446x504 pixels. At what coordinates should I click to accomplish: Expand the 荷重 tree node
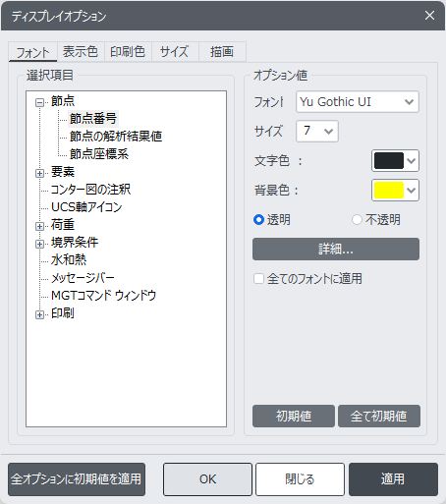click(39, 226)
